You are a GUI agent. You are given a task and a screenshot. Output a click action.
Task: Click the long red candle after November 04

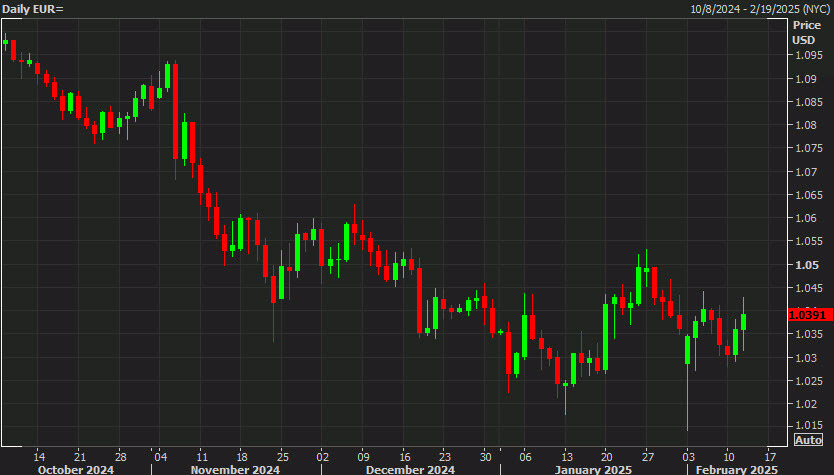coord(176,112)
